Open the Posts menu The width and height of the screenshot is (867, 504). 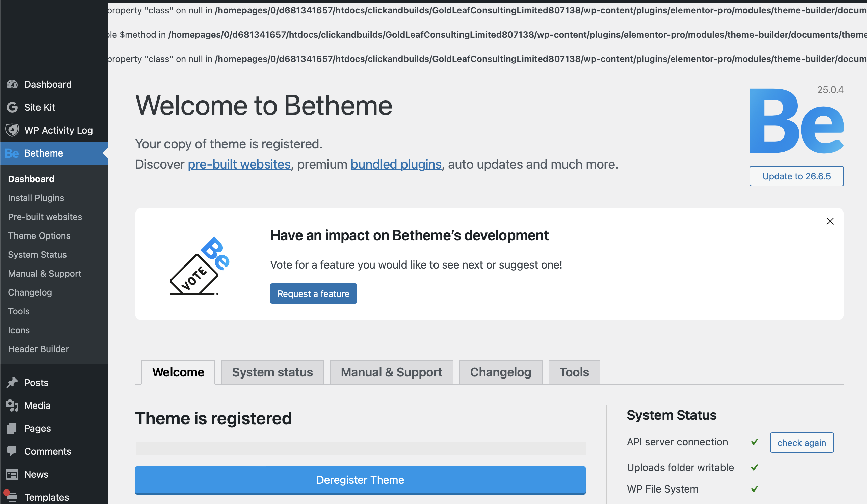[x=54, y=383]
